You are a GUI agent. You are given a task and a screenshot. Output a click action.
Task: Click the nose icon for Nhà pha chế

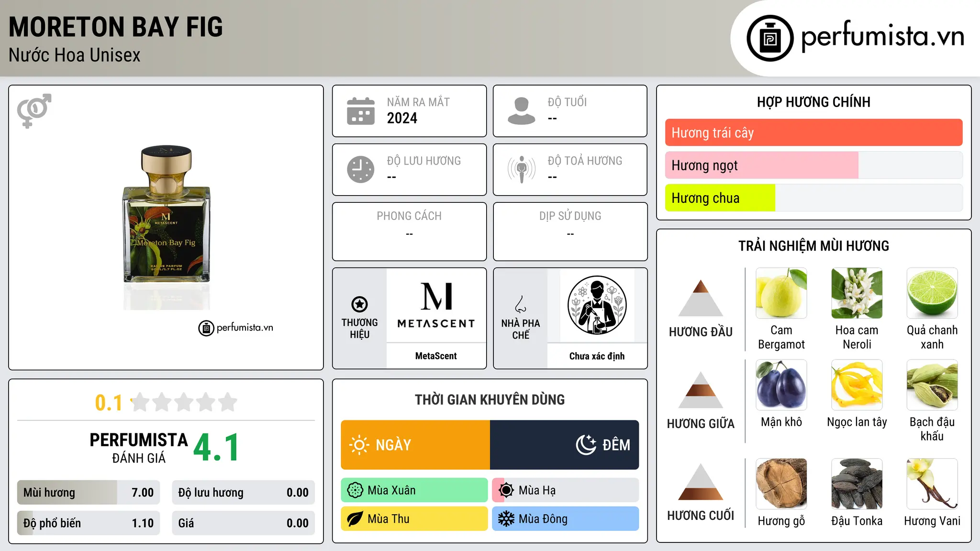coord(521,304)
